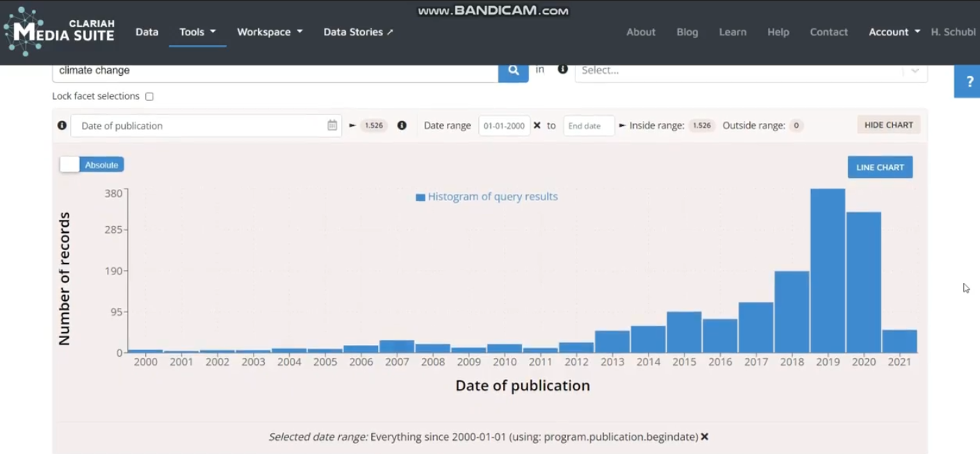Open the Select collection dropdown

751,70
